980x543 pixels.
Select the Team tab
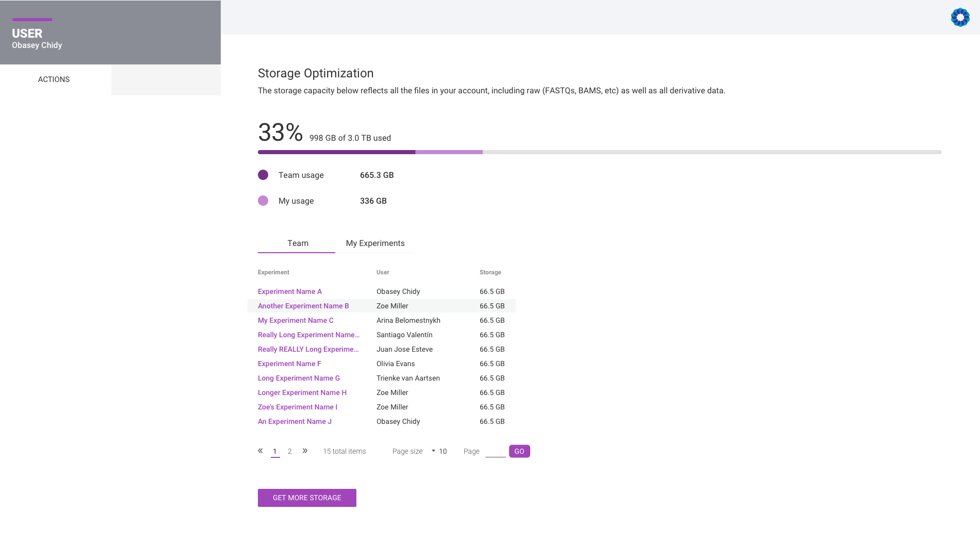(297, 243)
